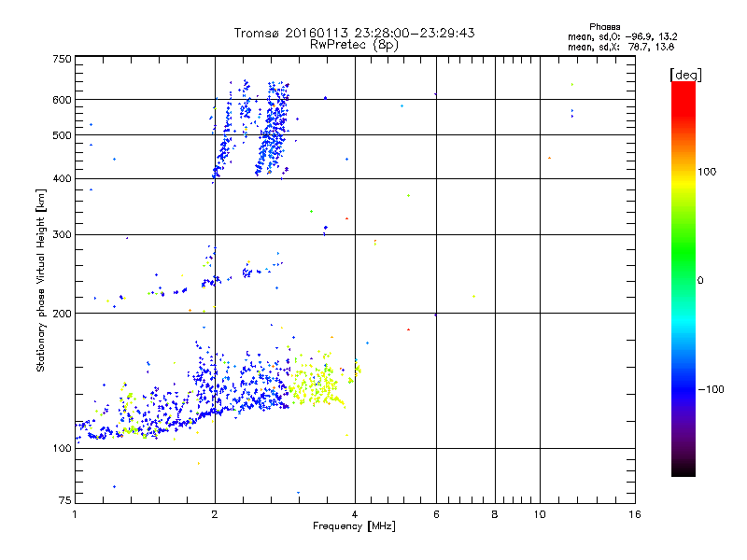This screenshot has width=747, height=560.
Task: Click the x-axis tick label '1'
Action: tap(75, 514)
